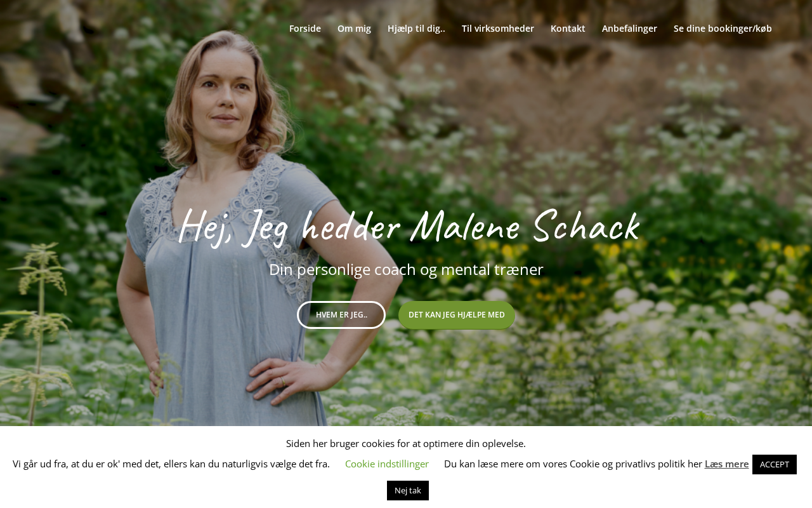This screenshot has width=812, height=508.
Task: Go to the Om mig page
Action: point(354,29)
